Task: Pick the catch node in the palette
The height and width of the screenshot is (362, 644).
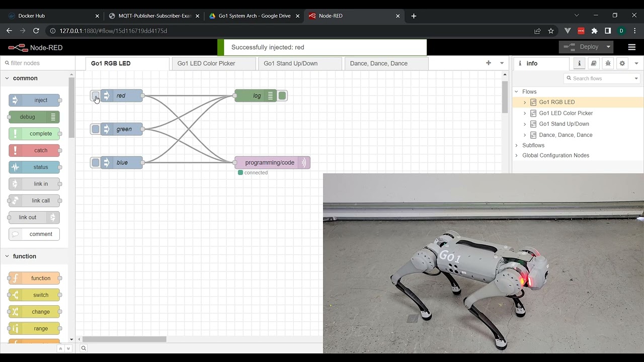Action: (x=34, y=150)
